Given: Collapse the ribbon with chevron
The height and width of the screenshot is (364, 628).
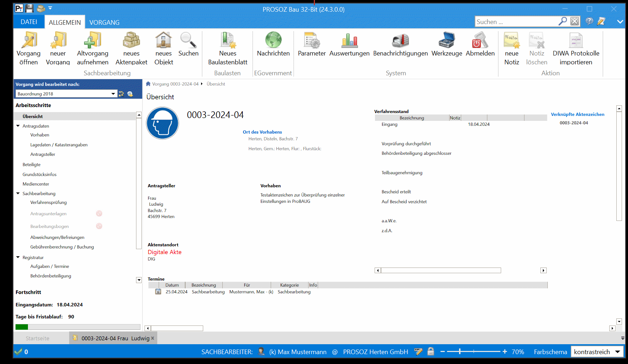Looking at the screenshot, I should click(x=620, y=22).
